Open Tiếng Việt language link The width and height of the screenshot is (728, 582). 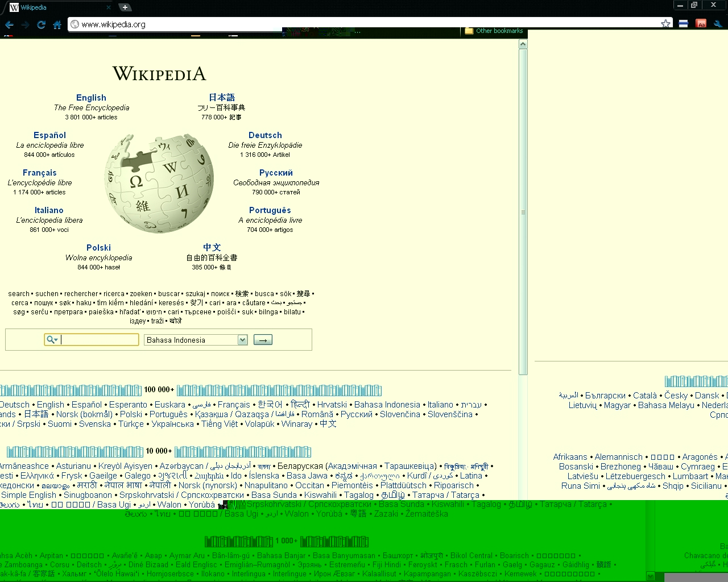(x=220, y=424)
